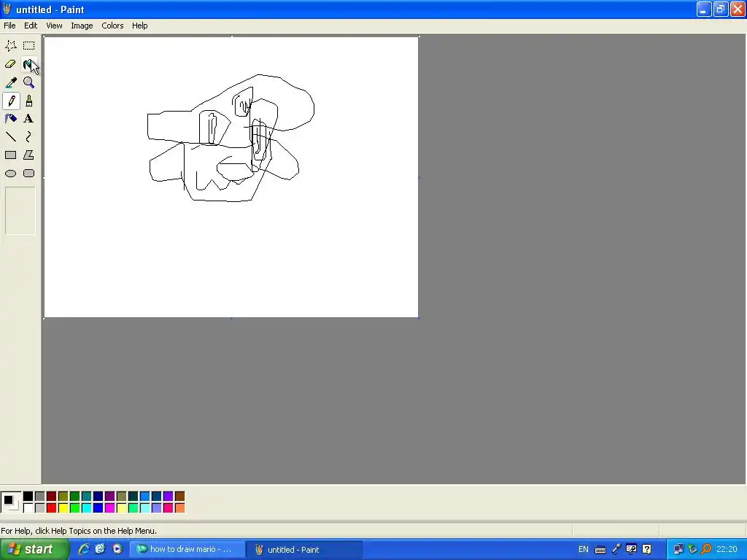747x560 pixels.
Task: Select the dark gray palette swatch
Action: [x=39, y=497]
